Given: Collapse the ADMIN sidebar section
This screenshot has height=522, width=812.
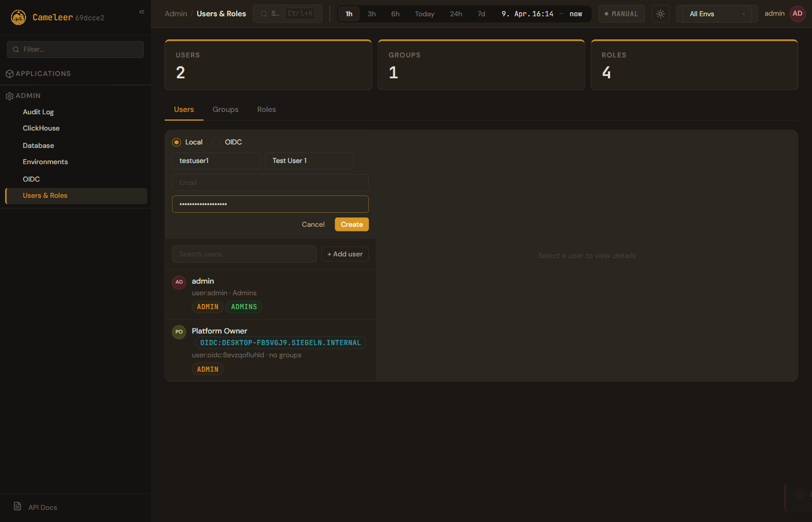Looking at the screenshot, I should click(28, 96).
